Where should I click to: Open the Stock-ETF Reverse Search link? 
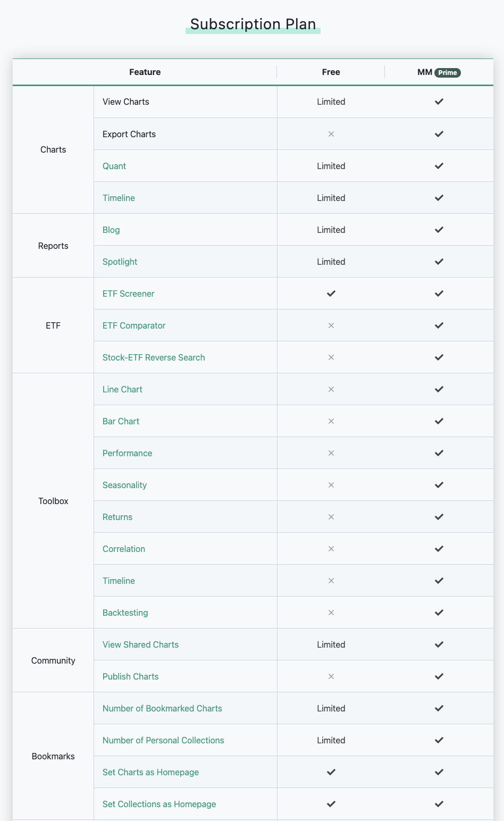pyautogui.click(x=154, y=357)
